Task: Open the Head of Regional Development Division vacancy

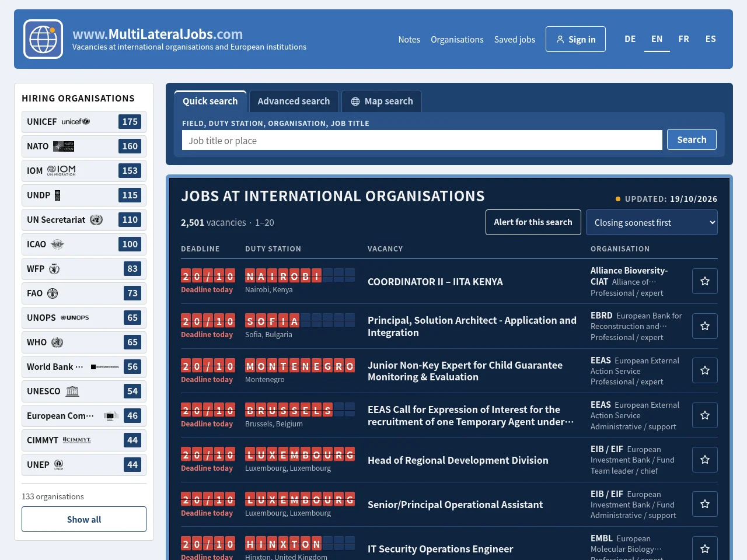Action: (458, 460)
